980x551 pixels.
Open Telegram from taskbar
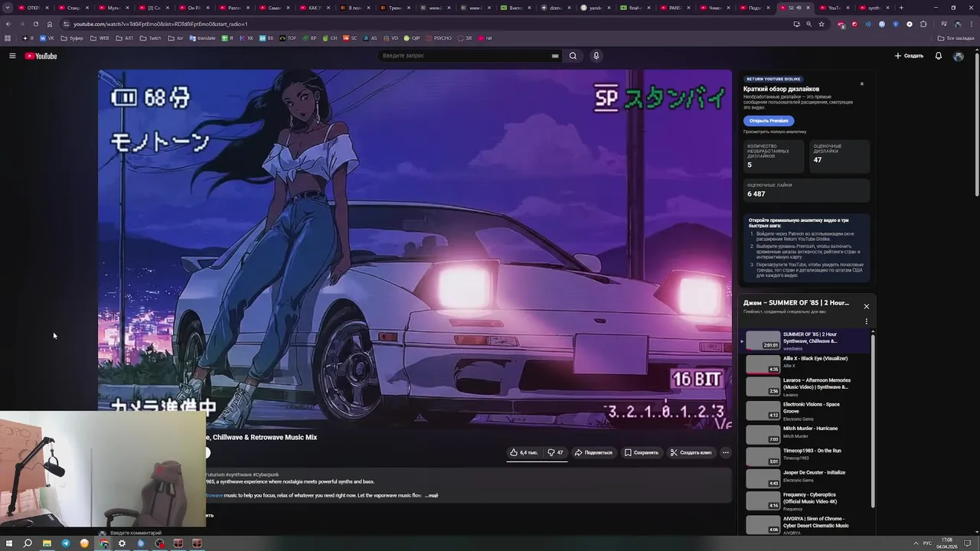[x=65, y=543]
